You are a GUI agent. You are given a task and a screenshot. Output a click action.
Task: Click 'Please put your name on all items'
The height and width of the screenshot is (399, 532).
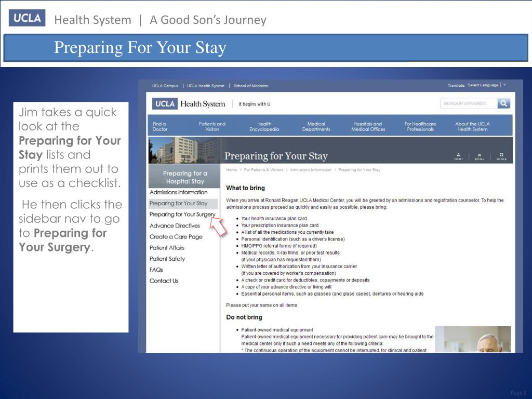pyautogui.click(x=262, y=305)
